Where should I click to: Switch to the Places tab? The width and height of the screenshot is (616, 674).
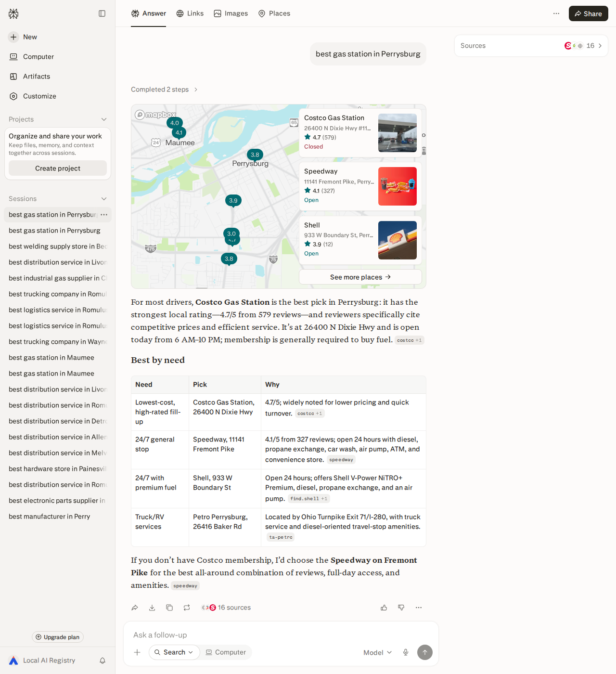[274, 13]
